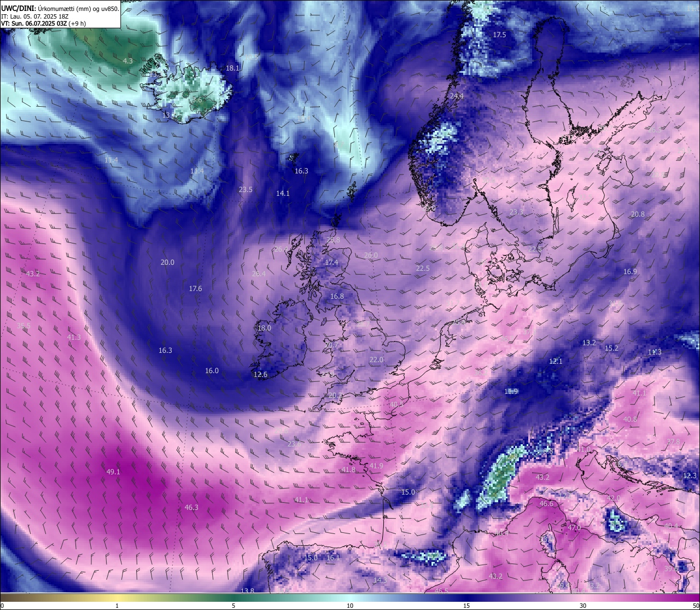Click the 17.4 value over Scotland
This screenshot has height=610, width=700.
coord(331,263)
